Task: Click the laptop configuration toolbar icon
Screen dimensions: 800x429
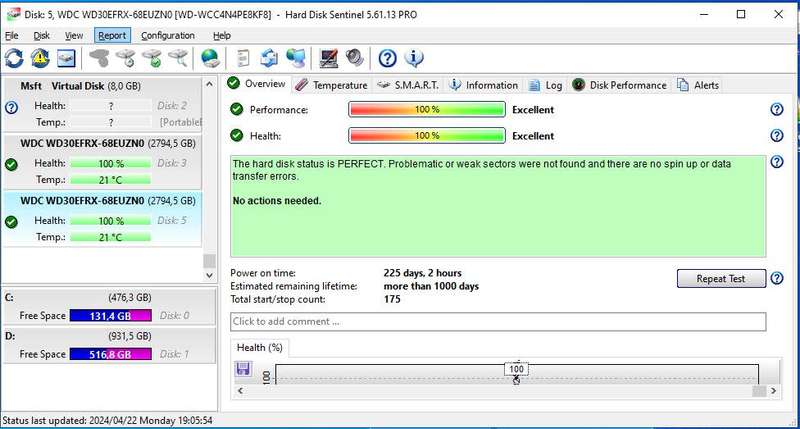Action: point(329,58)
